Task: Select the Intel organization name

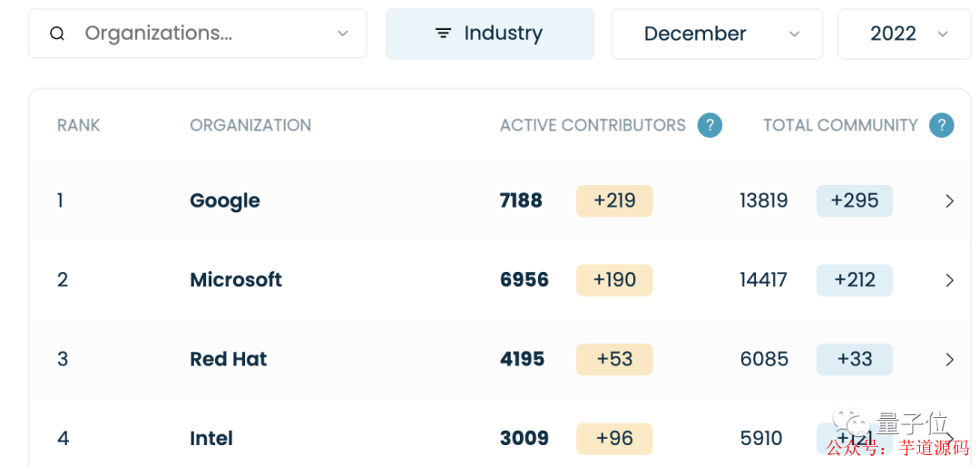Action: (211, 439)
